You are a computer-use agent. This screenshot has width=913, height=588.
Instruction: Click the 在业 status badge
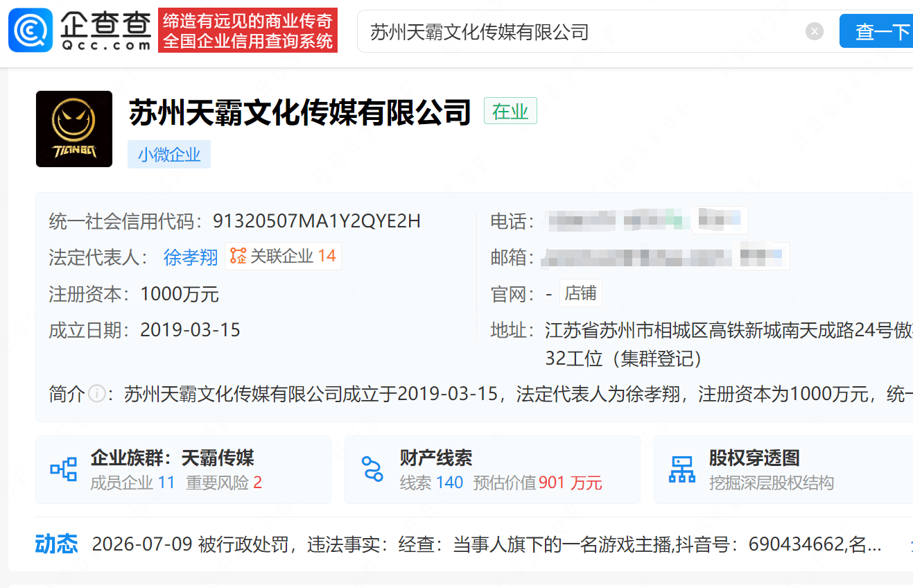510,111
